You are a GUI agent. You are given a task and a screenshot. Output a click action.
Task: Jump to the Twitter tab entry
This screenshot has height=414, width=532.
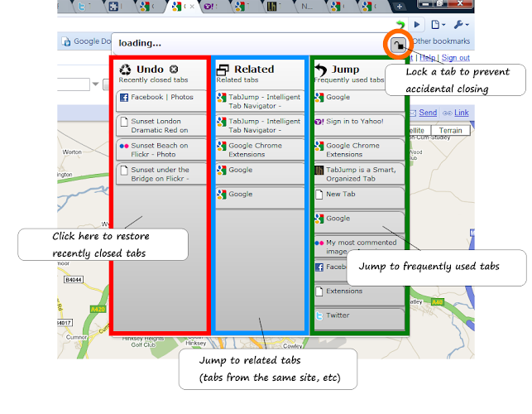point(359,320)
